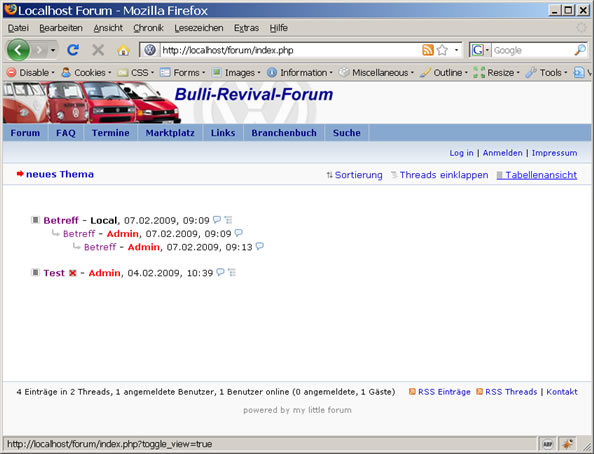Select the Branchenbuch navigation tab
The height and width of the screenshot is (454, 594).
tap(284, 133)
